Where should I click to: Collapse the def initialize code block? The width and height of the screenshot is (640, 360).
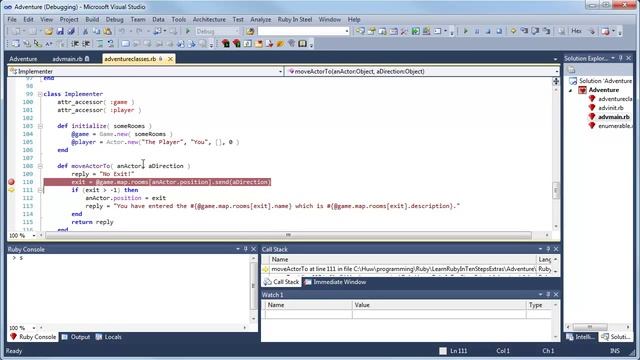[40, 126]
